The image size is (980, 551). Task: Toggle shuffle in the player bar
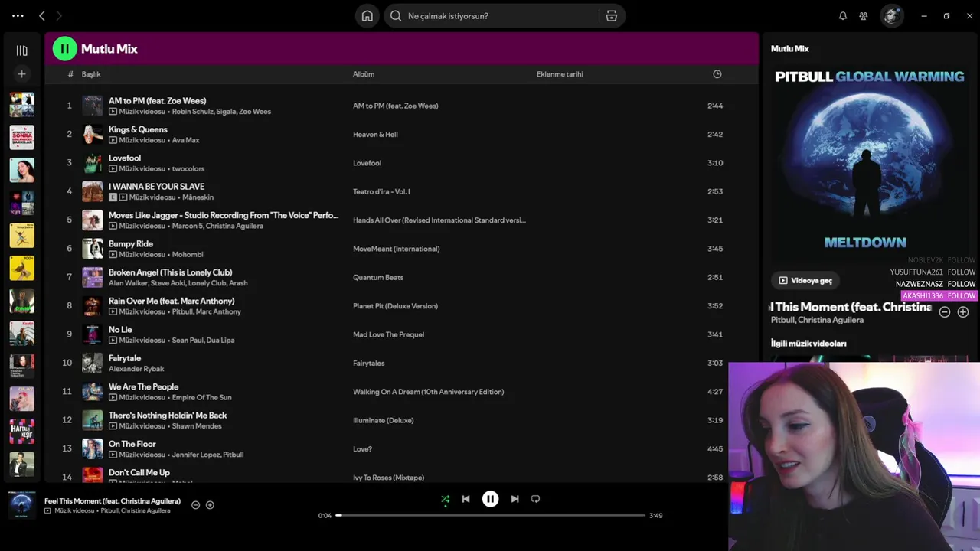445,499
